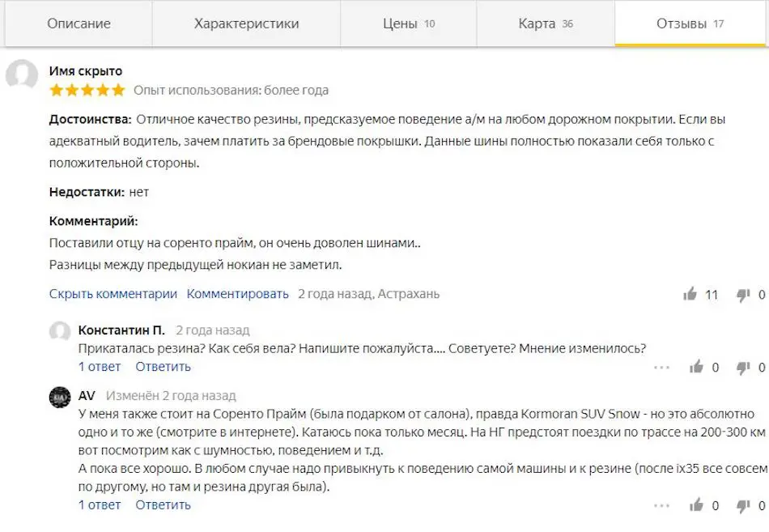This screenshot has height=532, width=769.
Task: Open more options on AV's comment
Action: click(x=661, y=505)
